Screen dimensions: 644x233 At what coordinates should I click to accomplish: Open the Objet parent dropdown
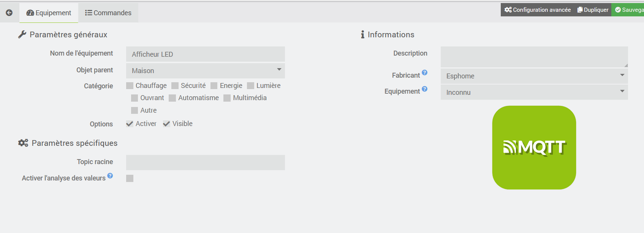click(205, 71)
